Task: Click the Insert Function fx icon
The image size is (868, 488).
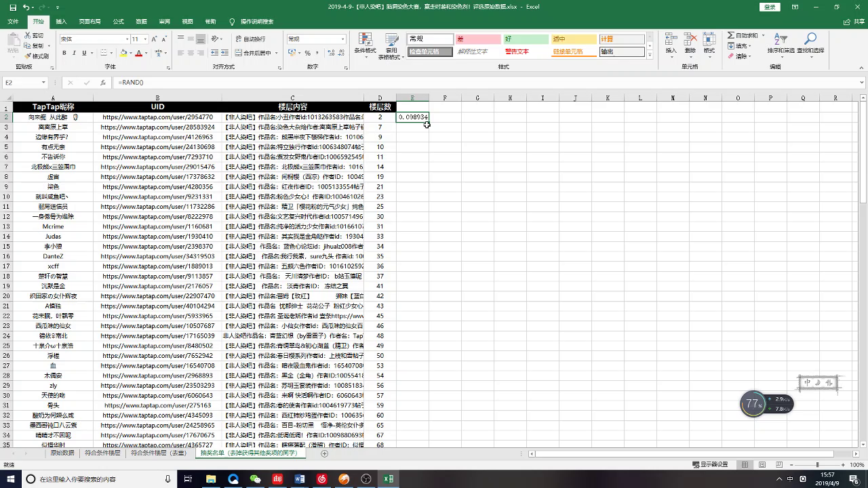Action: coord(102,82)
